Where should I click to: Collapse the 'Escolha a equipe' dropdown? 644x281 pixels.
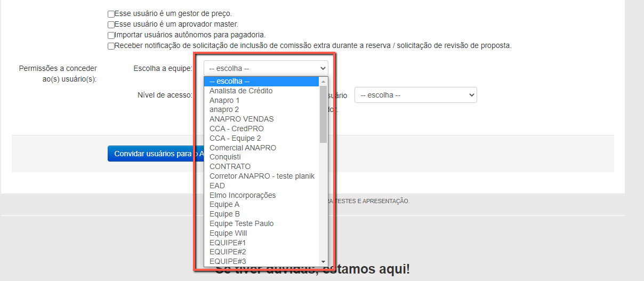point(265,68)
